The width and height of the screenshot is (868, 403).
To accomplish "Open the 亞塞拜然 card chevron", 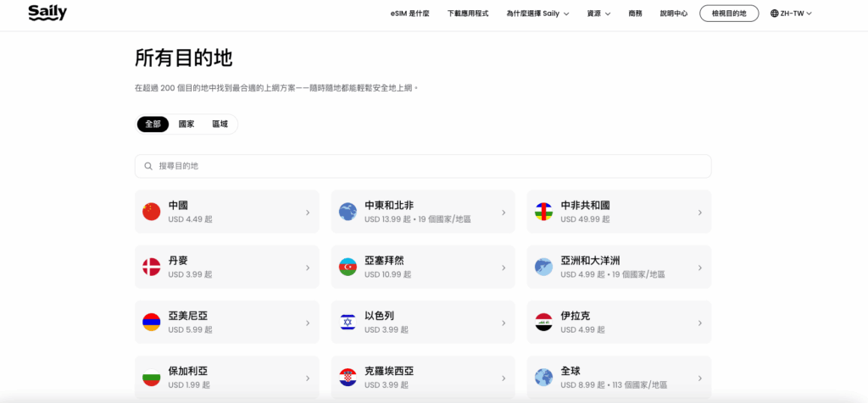I will [504, 268].
